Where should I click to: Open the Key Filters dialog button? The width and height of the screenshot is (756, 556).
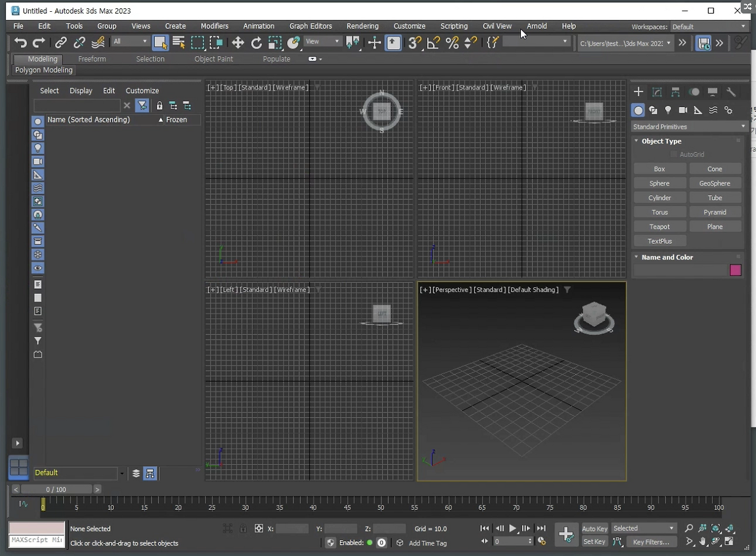[651, 542]
